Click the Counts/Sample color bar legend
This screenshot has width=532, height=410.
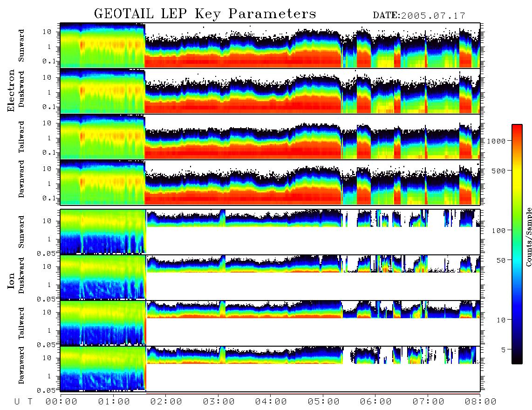click(x=517, y=244)
